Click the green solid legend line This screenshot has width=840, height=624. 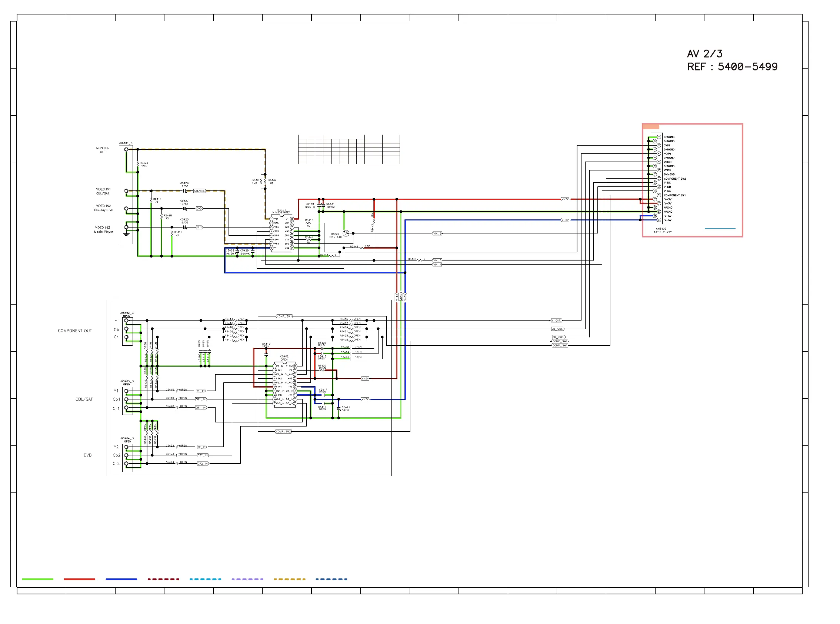click(x=37, y=579)
